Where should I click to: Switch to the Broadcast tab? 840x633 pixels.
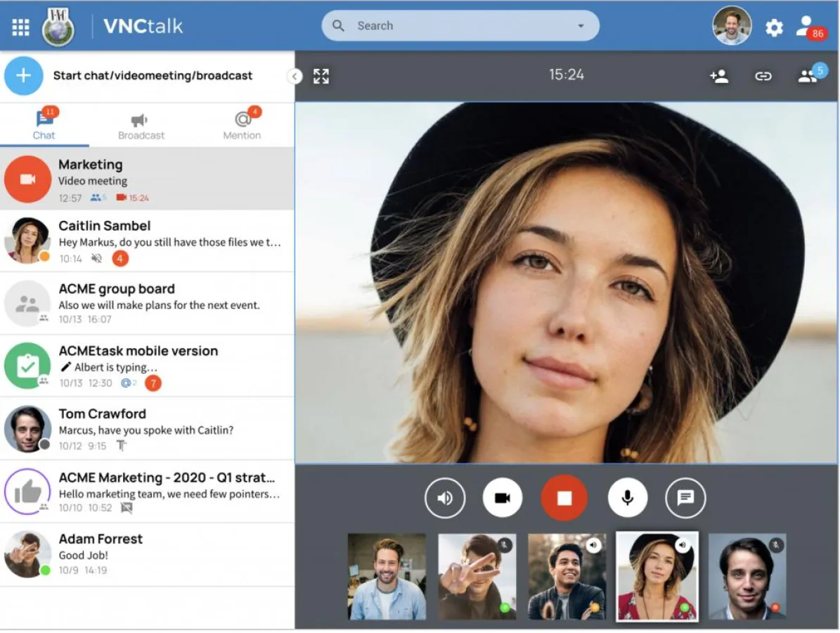(141, 125)
